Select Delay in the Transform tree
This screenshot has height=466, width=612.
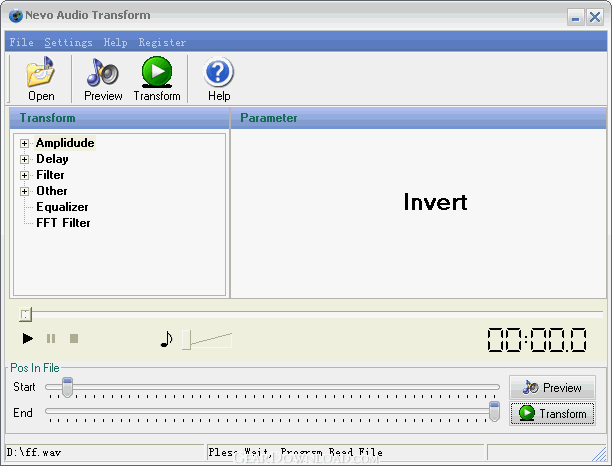click(52, 159)
